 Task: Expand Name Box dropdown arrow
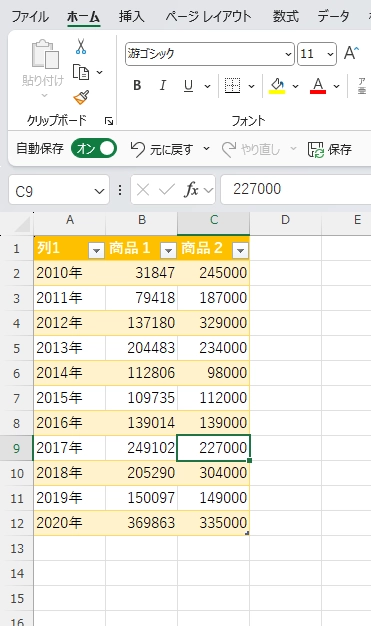click(x=99, y=191)
